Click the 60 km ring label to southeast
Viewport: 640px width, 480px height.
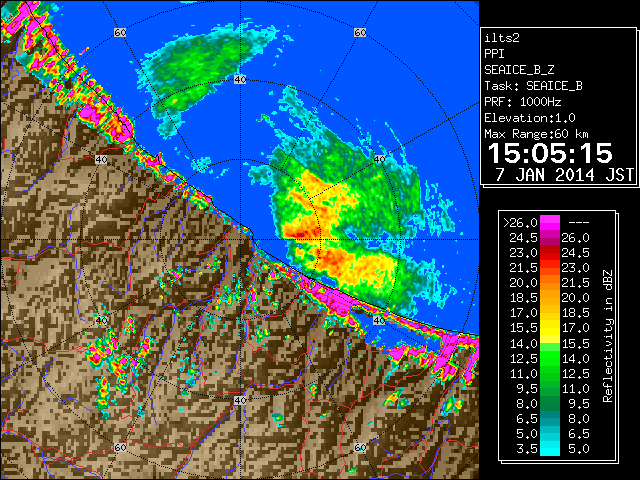click(360, 447)
